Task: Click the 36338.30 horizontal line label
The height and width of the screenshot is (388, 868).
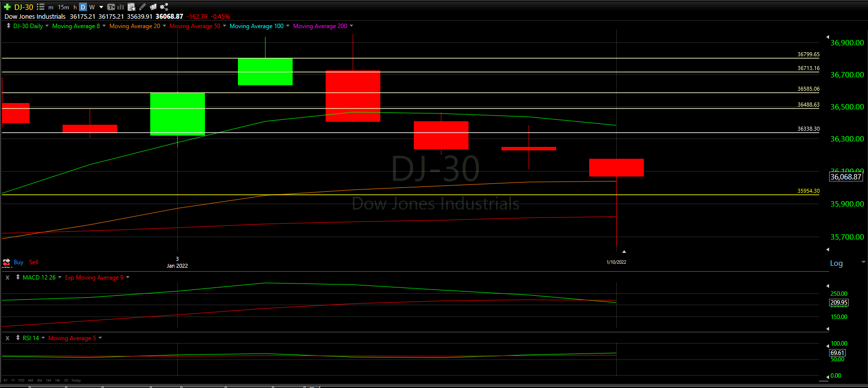Action: (808, 129)
